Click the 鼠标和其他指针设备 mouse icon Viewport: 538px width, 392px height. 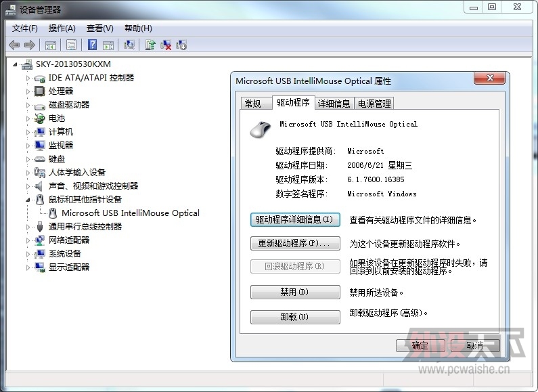tap(40, 200)
